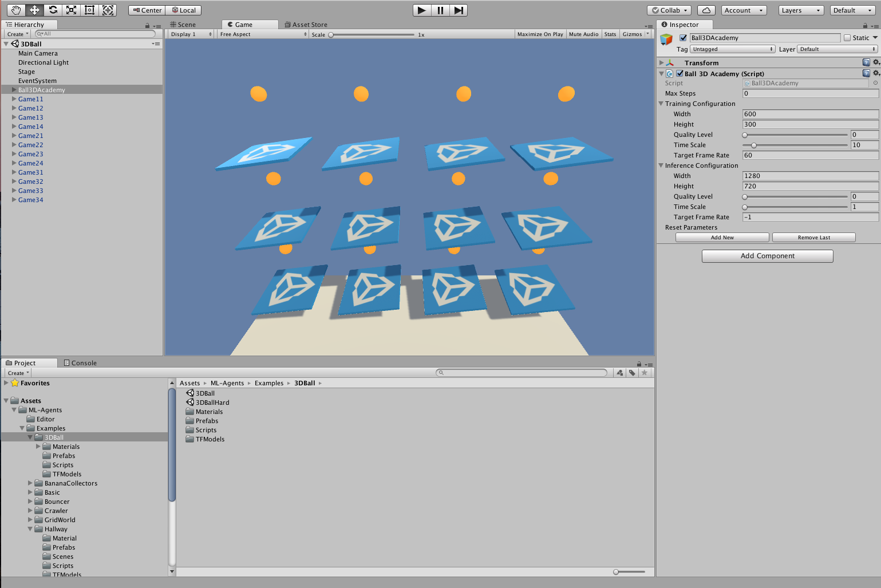Click the Ball3DAcademy GameObject cube icon
Viewport: 881px width, 588px height.
[x=666, y=40]
